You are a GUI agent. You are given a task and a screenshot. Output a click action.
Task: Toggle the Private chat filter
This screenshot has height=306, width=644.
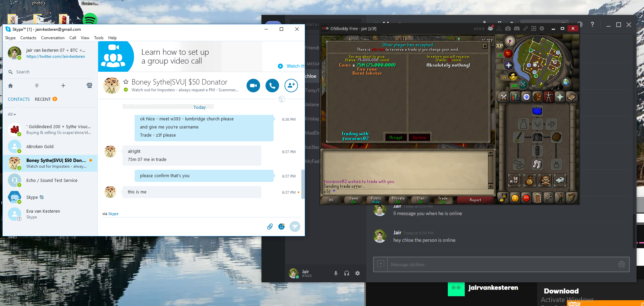(398, 200)
